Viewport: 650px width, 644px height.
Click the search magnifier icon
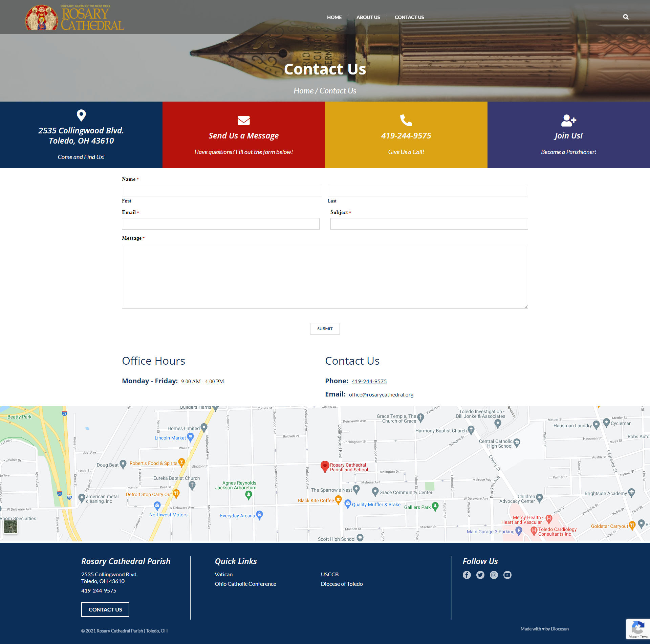coord(626,17)
